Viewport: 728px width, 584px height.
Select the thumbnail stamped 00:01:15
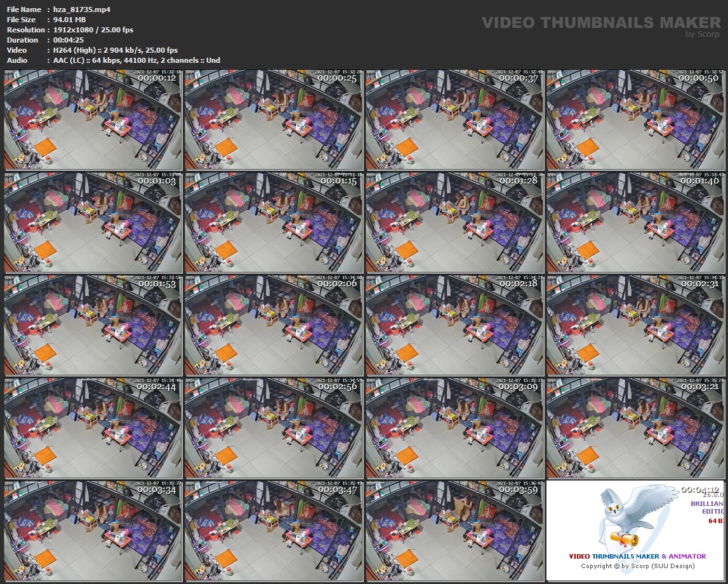(x=274, y=222)
